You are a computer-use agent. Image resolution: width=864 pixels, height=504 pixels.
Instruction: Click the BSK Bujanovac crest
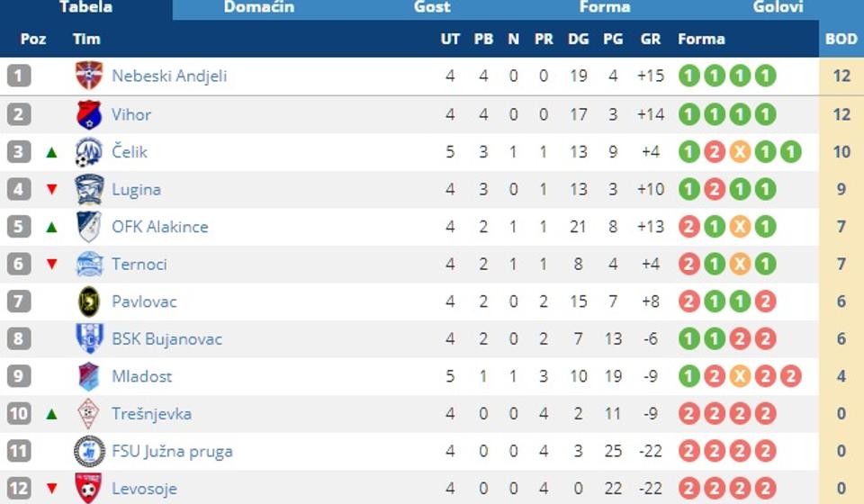coord(89,339)
